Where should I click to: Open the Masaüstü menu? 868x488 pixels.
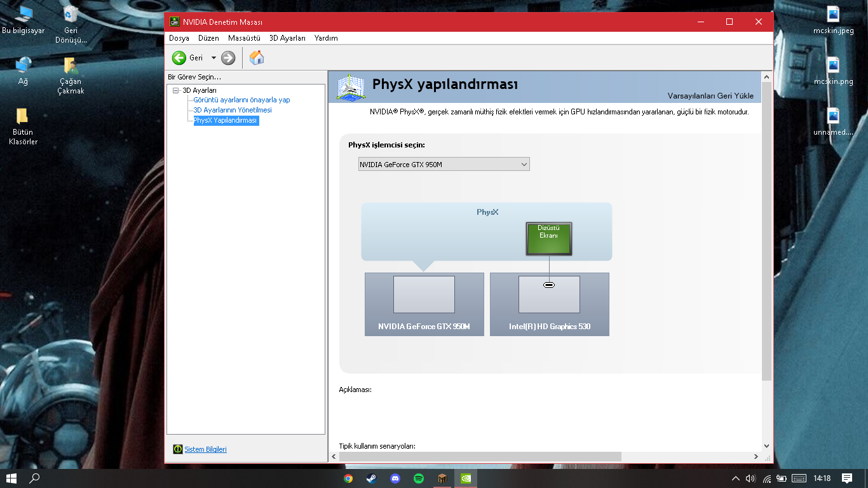tap(244, 38)
